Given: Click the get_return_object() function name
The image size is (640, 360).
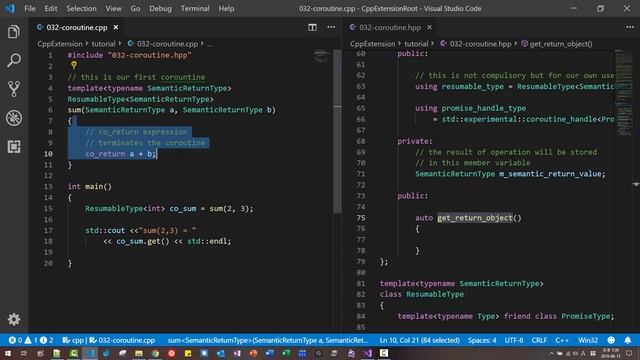Looking at the screenshot, I should coord(475,218).
